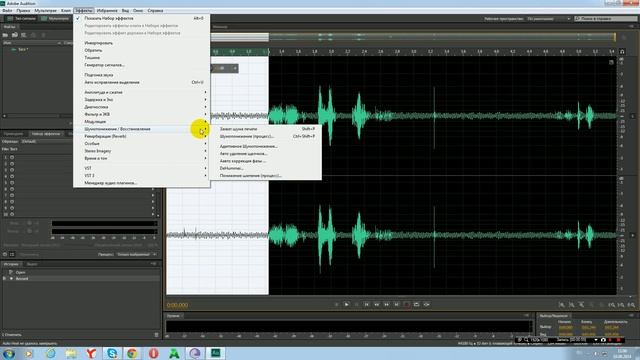The width and height of the screenshot is (640, 360).
Task: Click the Windows Start button
Action: [x=9, y=353]
